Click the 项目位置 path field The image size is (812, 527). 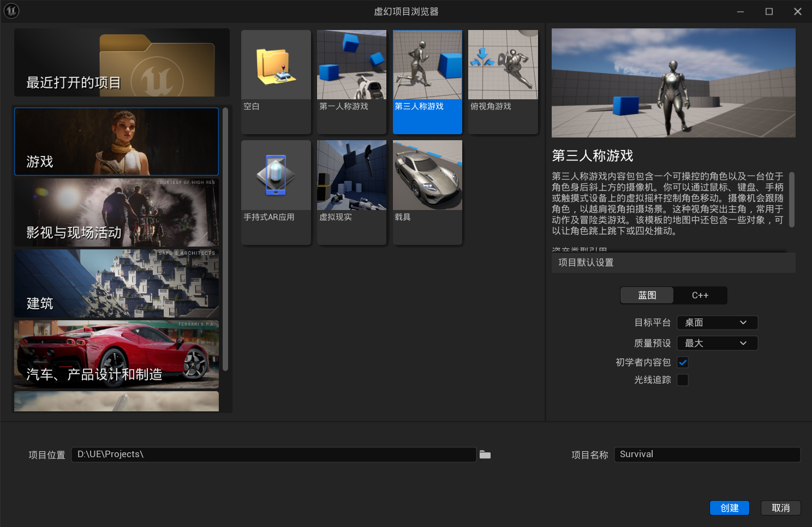[x=274, y=454]
